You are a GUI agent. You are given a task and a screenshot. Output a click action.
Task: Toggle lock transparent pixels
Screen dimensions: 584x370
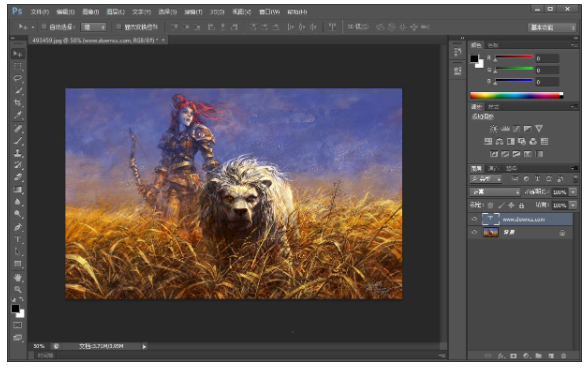[491, 205]
